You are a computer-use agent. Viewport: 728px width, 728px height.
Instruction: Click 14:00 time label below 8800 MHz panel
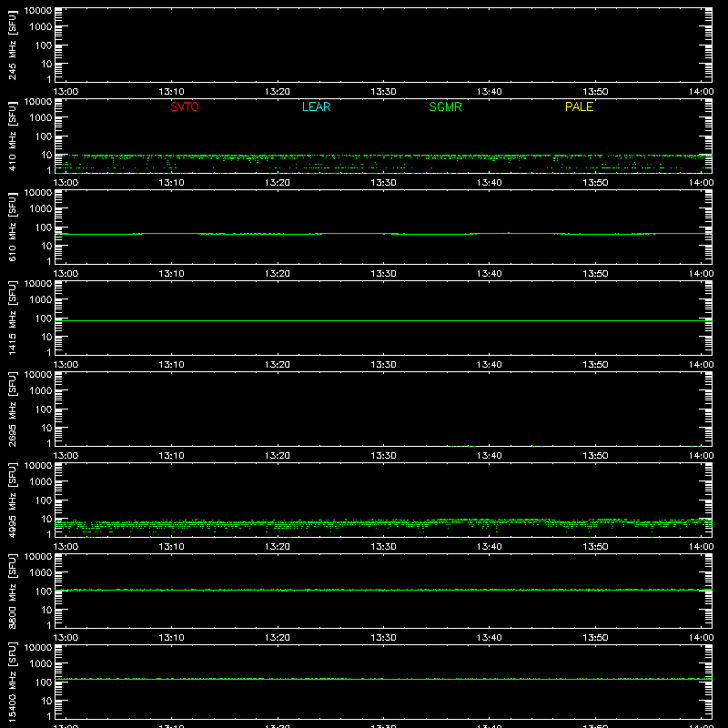click(701, 638)
